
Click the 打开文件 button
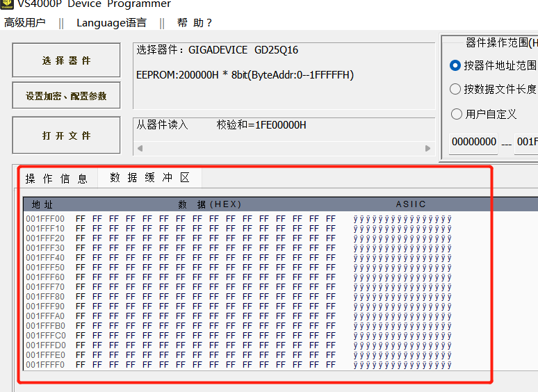(66, 135)
